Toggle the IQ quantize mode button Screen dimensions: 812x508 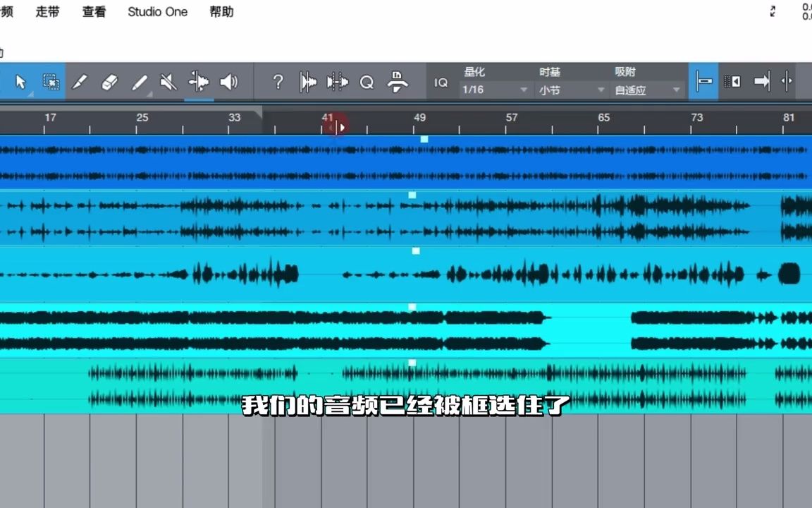coord(441,82)
